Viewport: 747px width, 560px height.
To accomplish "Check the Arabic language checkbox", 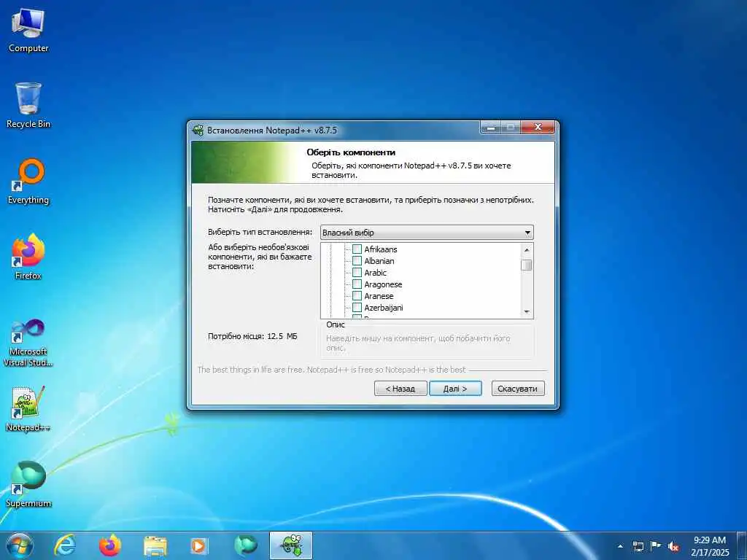I will tap(357, 273).
